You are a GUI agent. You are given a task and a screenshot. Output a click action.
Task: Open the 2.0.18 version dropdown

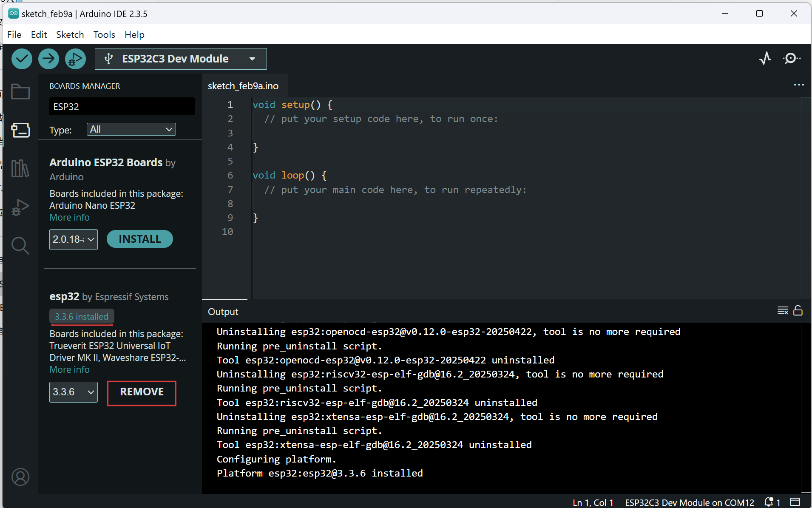click(73, 239)
